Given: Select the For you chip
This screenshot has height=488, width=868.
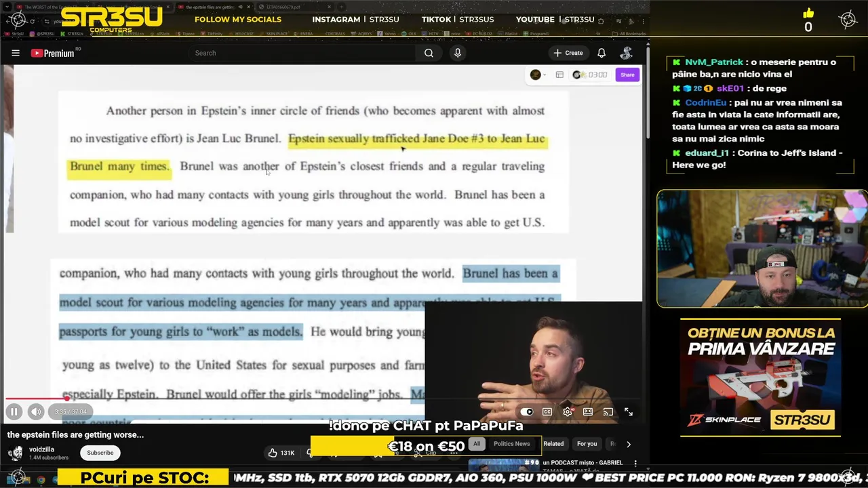Looking at the screenshot, I should click(587, 444).
